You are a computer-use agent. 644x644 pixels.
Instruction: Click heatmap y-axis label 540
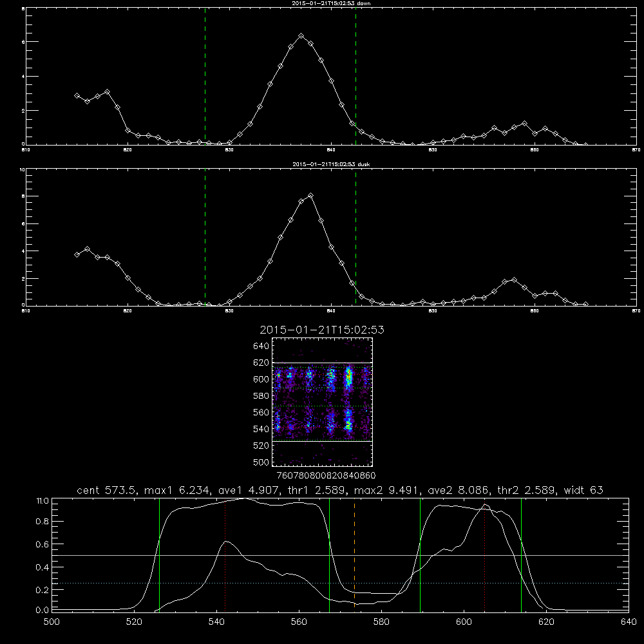tap(261, 429)
